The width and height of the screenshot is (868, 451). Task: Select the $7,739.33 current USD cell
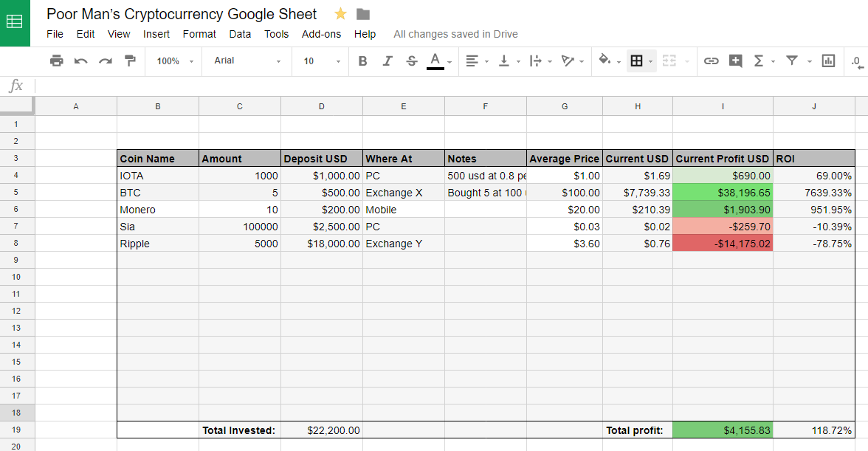[x=638, y=193]
